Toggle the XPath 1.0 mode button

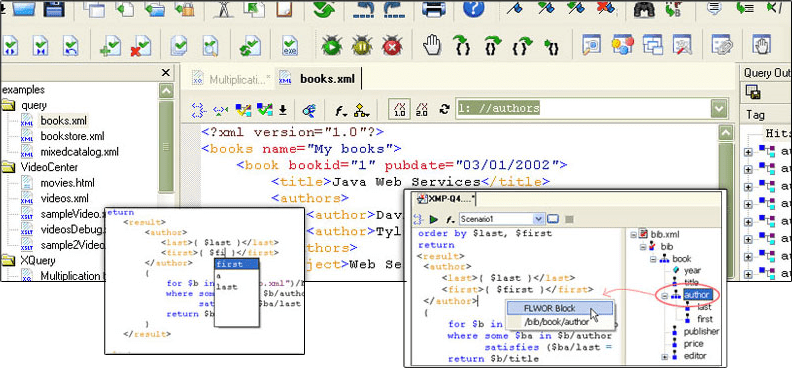click(x=400, y=109)
